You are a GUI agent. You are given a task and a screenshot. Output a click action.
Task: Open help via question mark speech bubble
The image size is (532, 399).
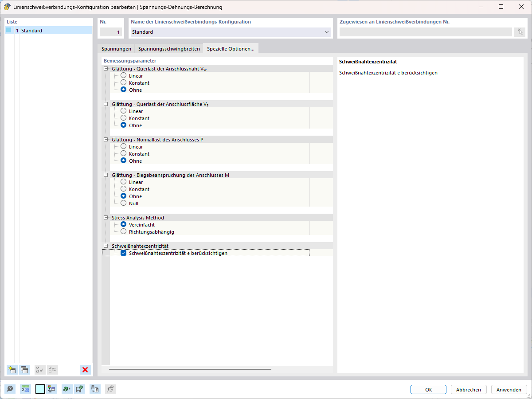pos(10,389)
